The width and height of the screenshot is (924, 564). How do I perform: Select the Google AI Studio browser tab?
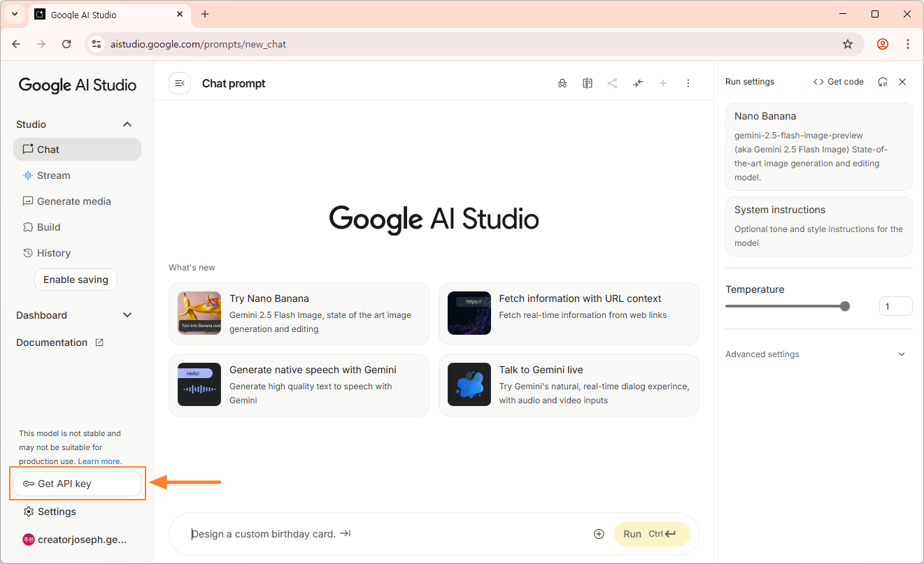tap(110, 15)
